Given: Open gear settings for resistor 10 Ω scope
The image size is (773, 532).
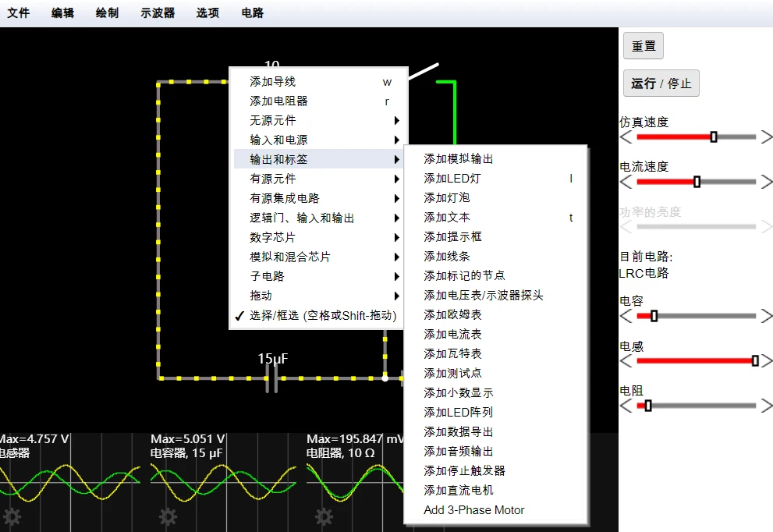Looking at the screenshot, I should [x=324, y=516].
